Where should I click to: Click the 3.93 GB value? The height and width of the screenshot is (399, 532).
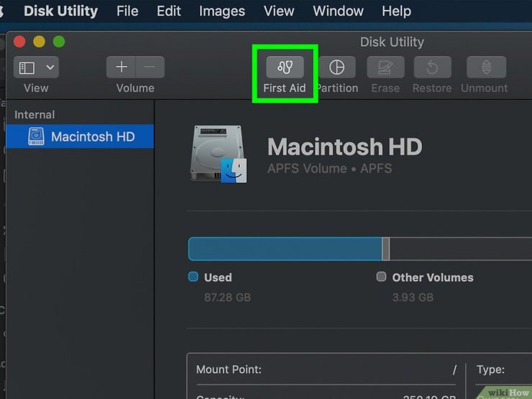[413, 298]
